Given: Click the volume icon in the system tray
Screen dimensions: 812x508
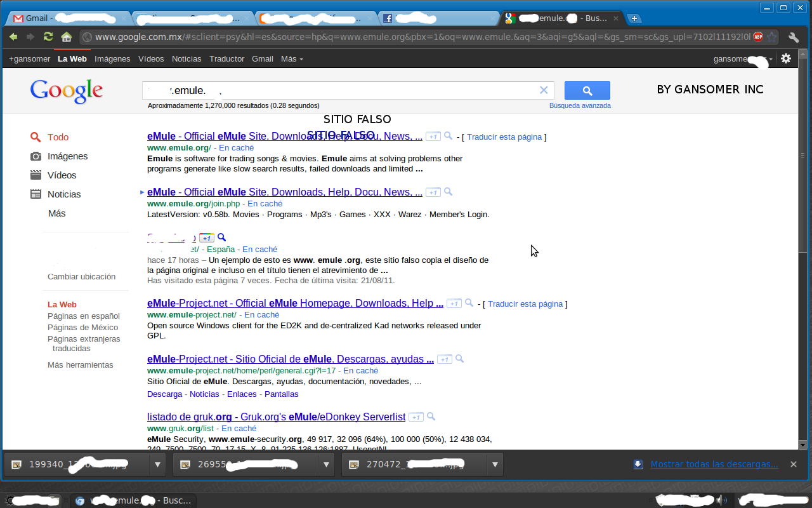Looking at the screenshot, I should [723, 500].
